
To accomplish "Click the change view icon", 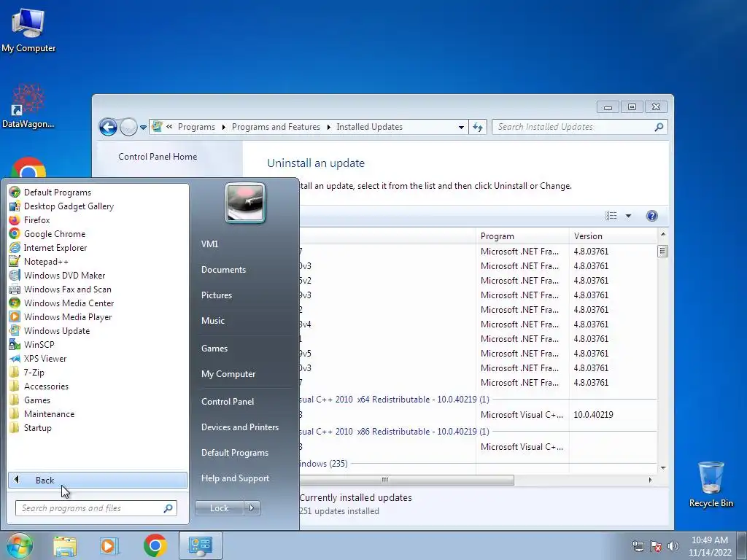I will (611, 216).
